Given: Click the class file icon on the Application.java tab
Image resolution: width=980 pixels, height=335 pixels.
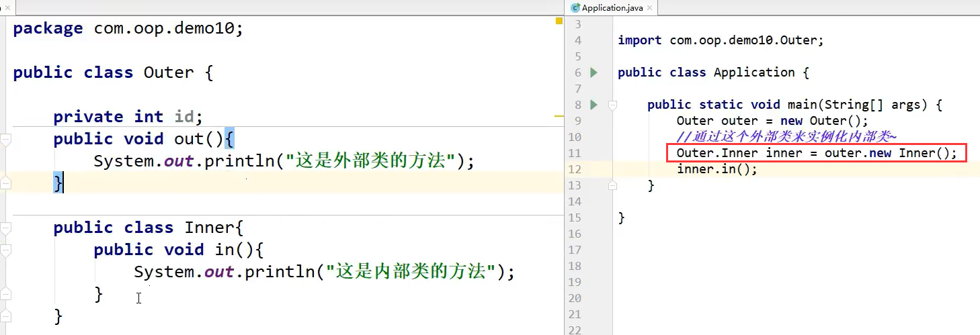Looking at the screenshot, I should 575,8.
